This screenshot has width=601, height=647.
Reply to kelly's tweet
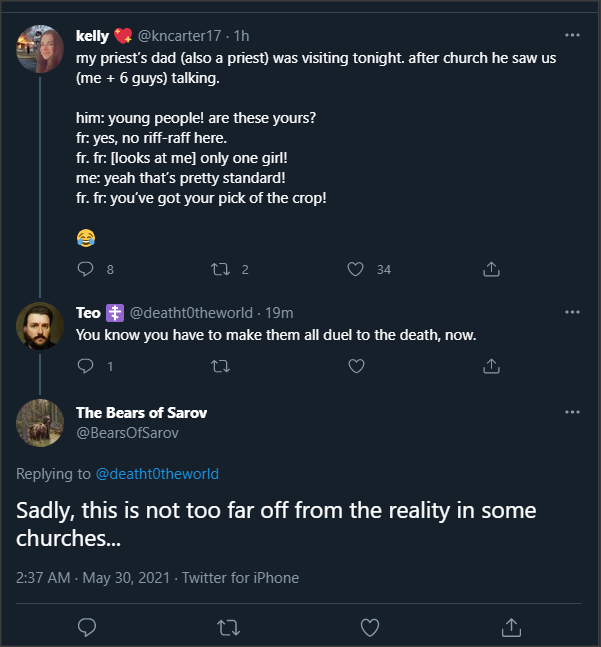click(x=85, y=269)
